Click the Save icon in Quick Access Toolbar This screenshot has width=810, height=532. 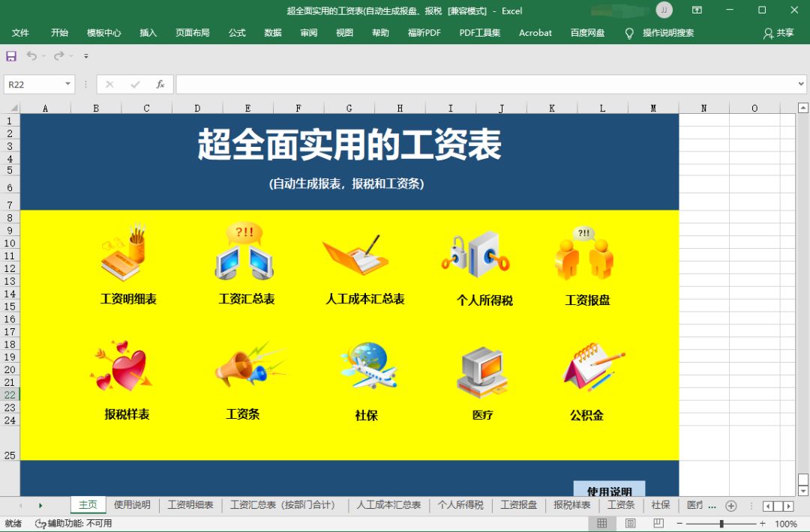pyautogui.click(x=10, y=55)
